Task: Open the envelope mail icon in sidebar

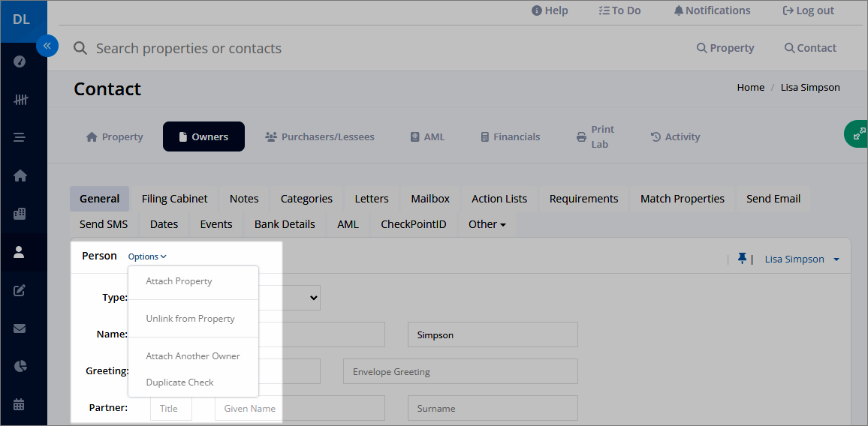Action: (20, 328)
